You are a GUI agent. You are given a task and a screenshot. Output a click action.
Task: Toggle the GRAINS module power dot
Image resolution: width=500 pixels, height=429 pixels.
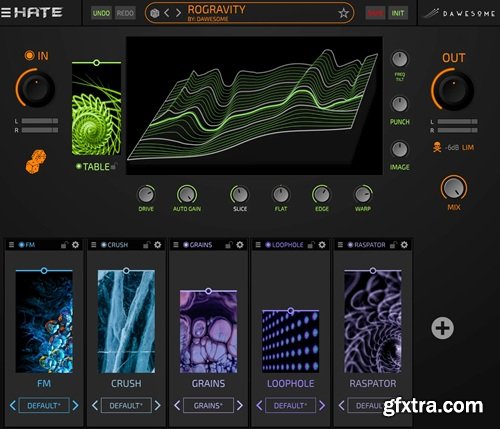(x=186, y=245)
